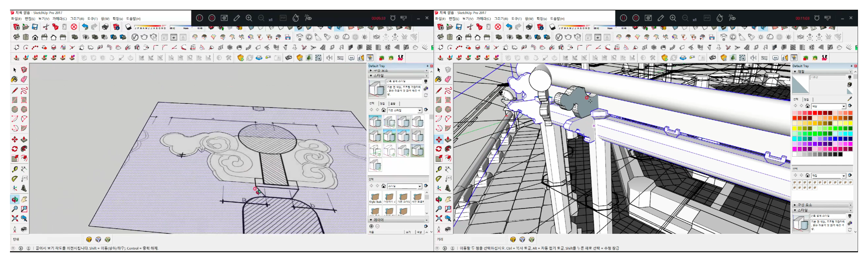Open the 도구(T) menu in right window

click(516, 18)
